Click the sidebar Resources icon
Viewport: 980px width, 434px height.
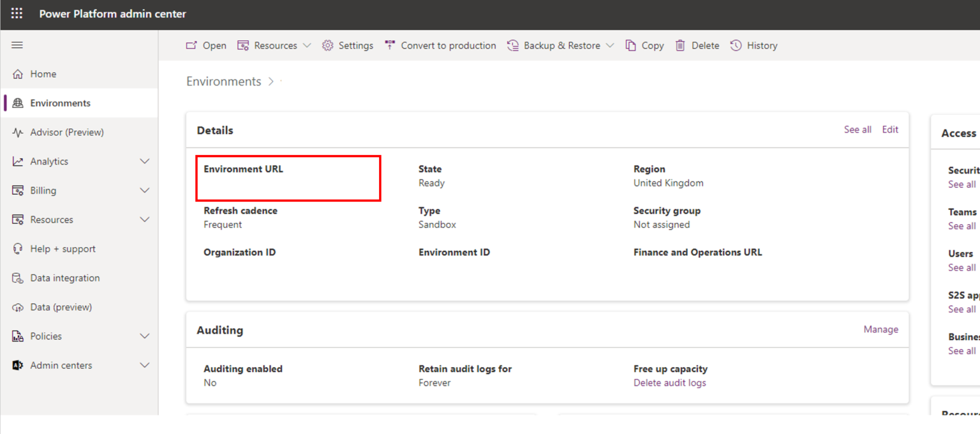pos(18,220)
